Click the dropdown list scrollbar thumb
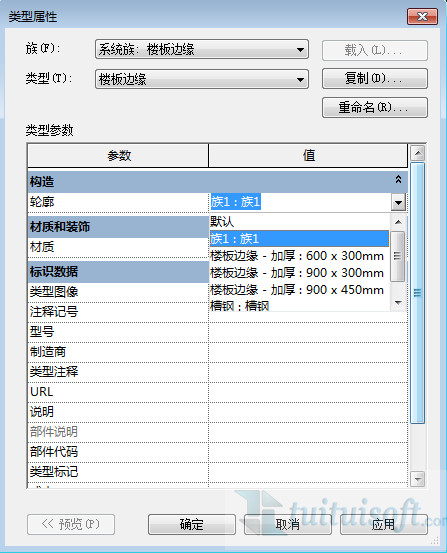 [398, 256]
